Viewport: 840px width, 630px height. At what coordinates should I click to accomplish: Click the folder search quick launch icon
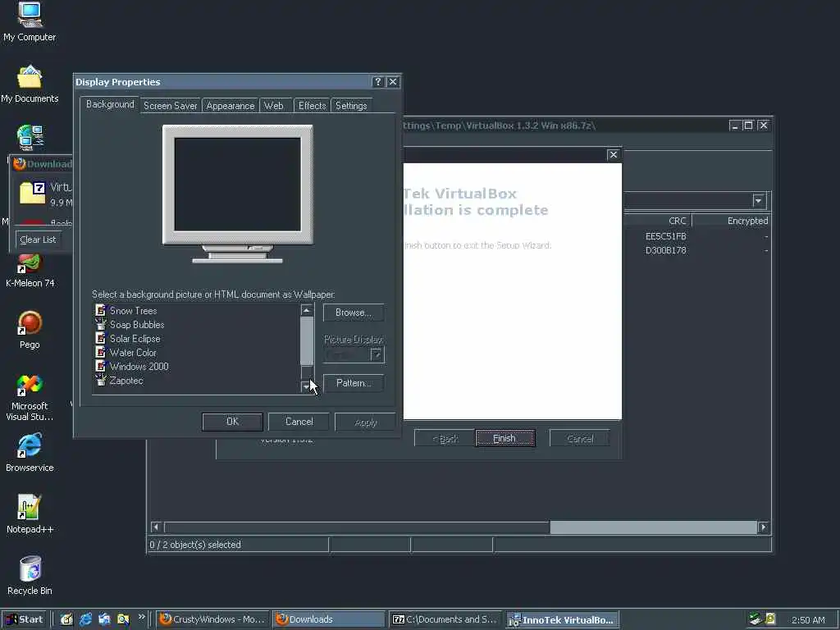click(x=123, y=619)
